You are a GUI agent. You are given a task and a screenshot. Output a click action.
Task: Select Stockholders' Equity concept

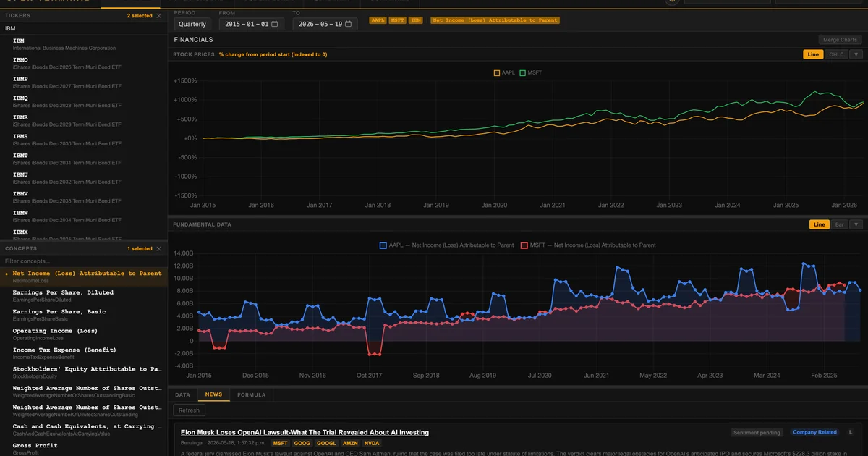(84, 372)
